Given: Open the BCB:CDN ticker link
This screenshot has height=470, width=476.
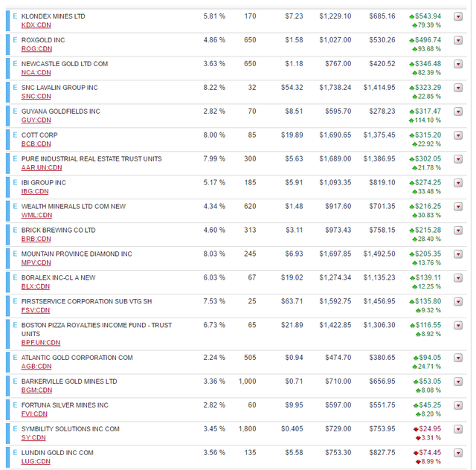Looking at the screenshot, I should point(36,144).
